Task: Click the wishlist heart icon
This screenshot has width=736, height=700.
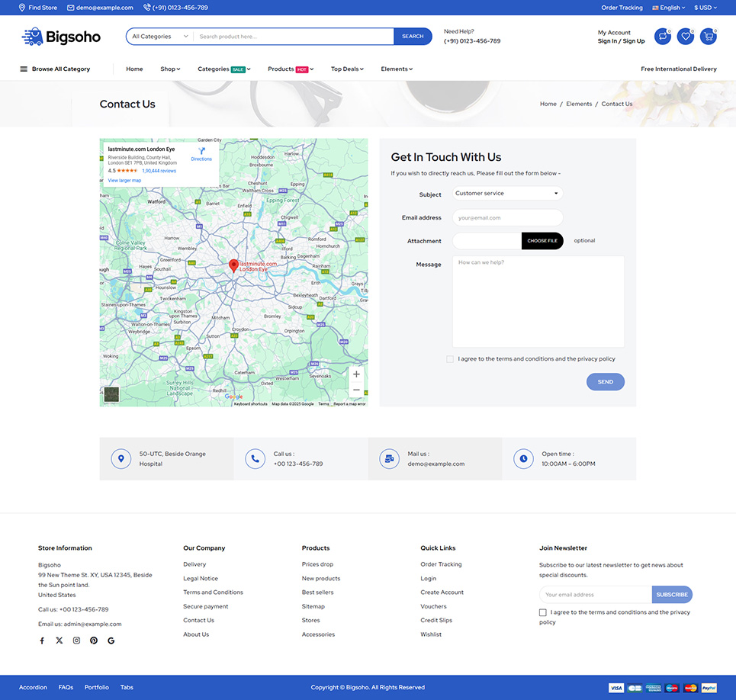Action: 686,36
